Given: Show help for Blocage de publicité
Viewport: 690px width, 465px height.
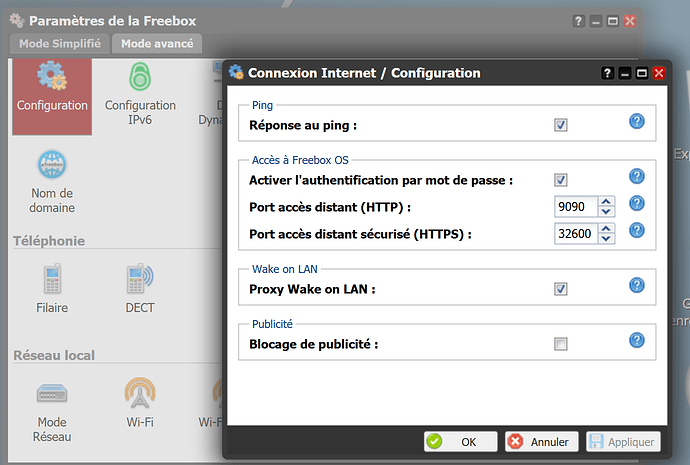Looking at the screenshot, I should pyautogui.click(x=637, y=340).
